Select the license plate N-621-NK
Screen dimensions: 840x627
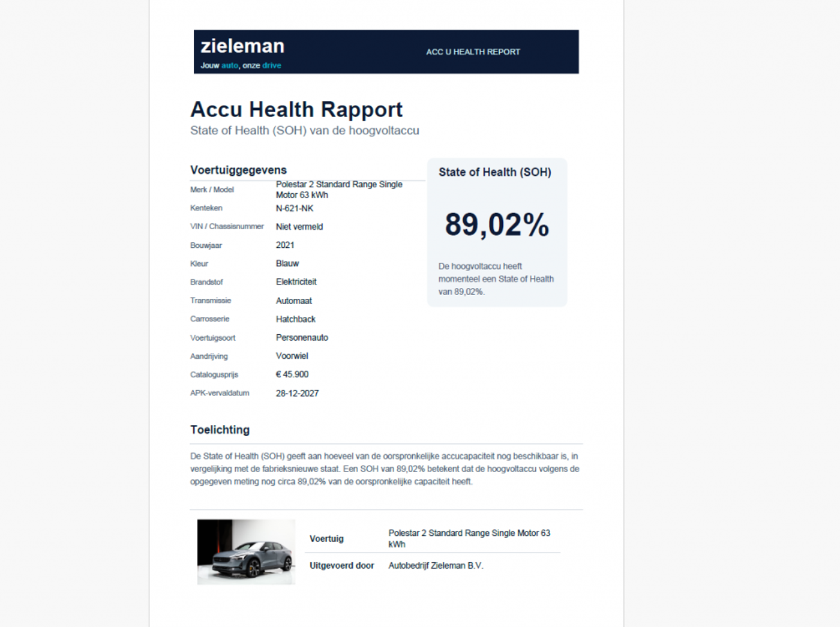(295, 209)
